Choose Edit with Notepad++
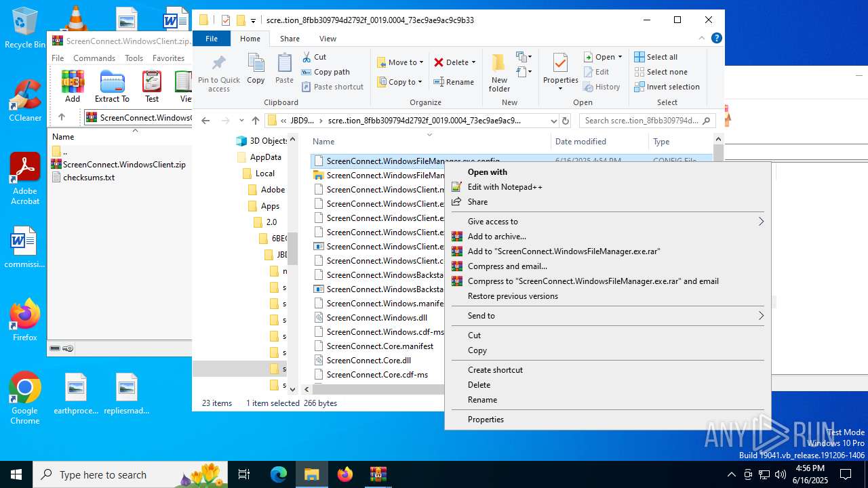868x488 pixels. click(x=505, y=187)
